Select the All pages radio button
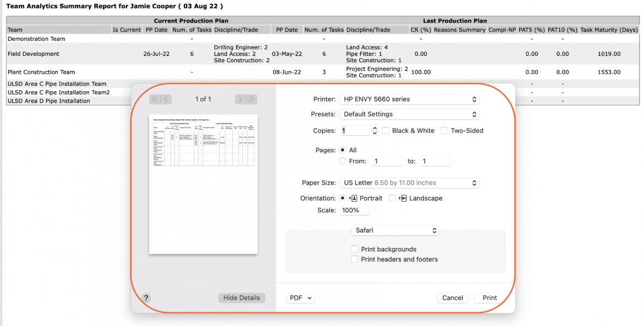The image size is (644, 326). tap(342, 150)
